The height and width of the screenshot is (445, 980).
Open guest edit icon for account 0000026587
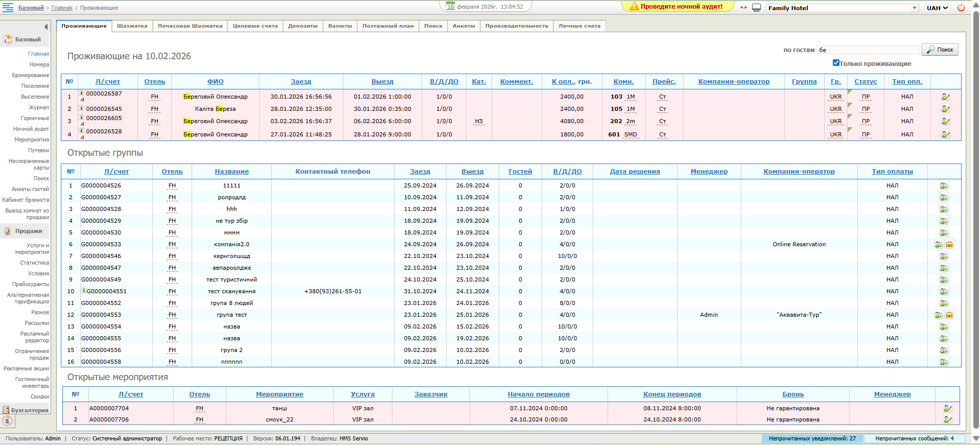click(x=946, y=97)
